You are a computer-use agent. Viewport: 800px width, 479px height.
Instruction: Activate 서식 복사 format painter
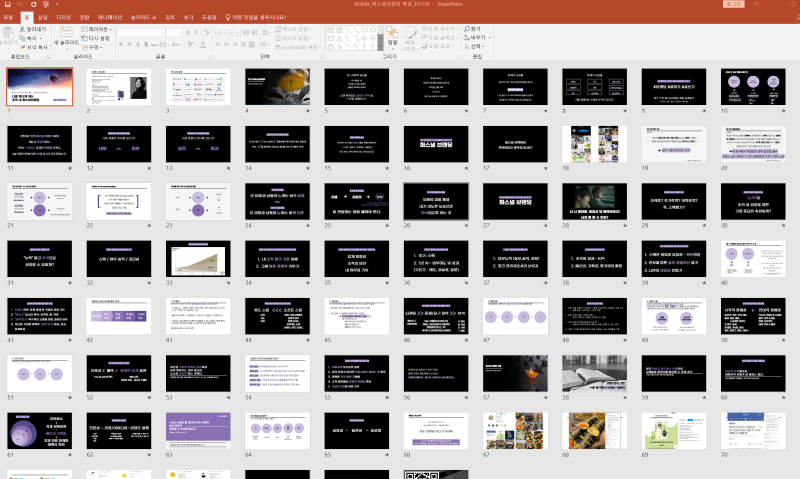click(x=24, y=47)
